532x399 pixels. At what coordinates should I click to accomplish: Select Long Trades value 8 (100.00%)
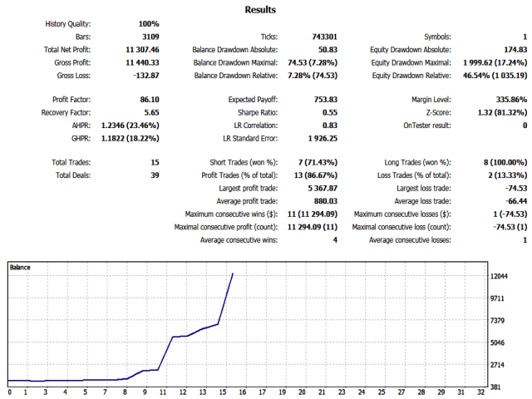click(x=505, y=163)
